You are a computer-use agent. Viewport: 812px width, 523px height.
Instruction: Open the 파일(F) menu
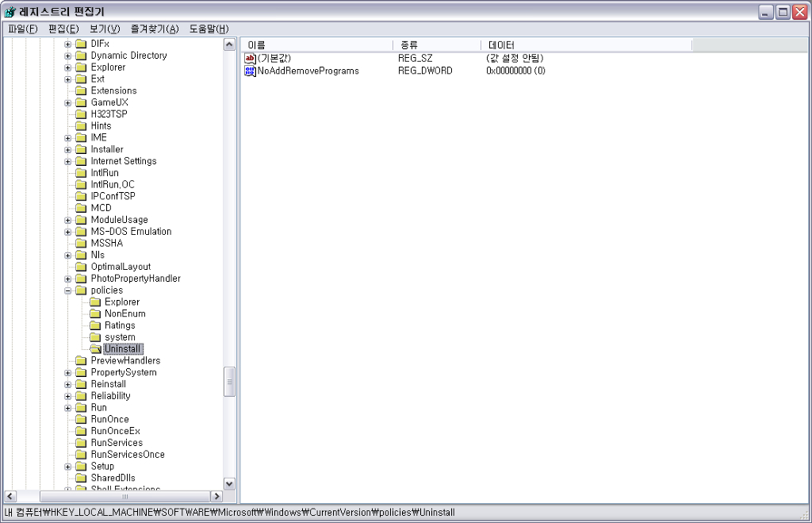click(23, 29)
